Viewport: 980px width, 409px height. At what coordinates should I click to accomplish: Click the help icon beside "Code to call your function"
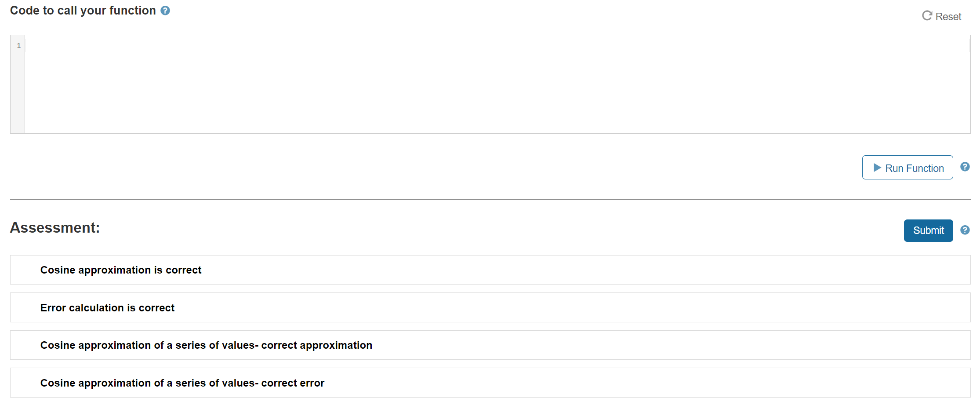coord(165,10)
